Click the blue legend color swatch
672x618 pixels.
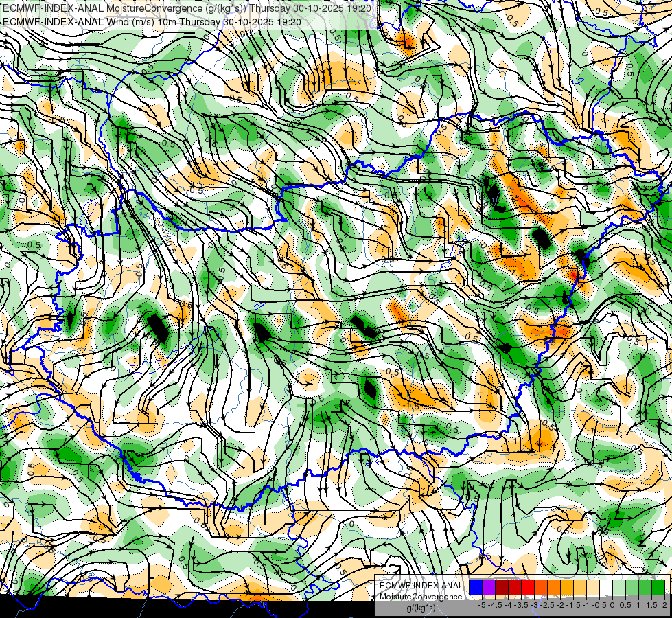click(x=476, y=587)
